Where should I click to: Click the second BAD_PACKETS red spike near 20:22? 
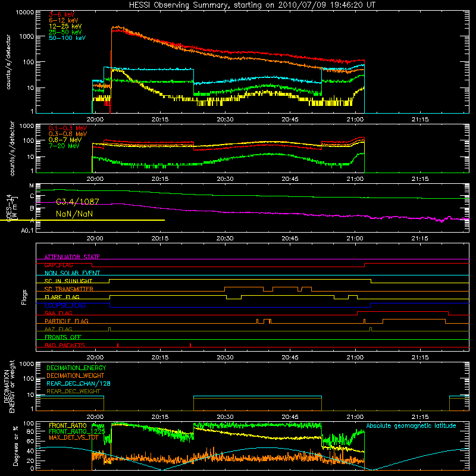pyautogui.click(x=190, y=345)
